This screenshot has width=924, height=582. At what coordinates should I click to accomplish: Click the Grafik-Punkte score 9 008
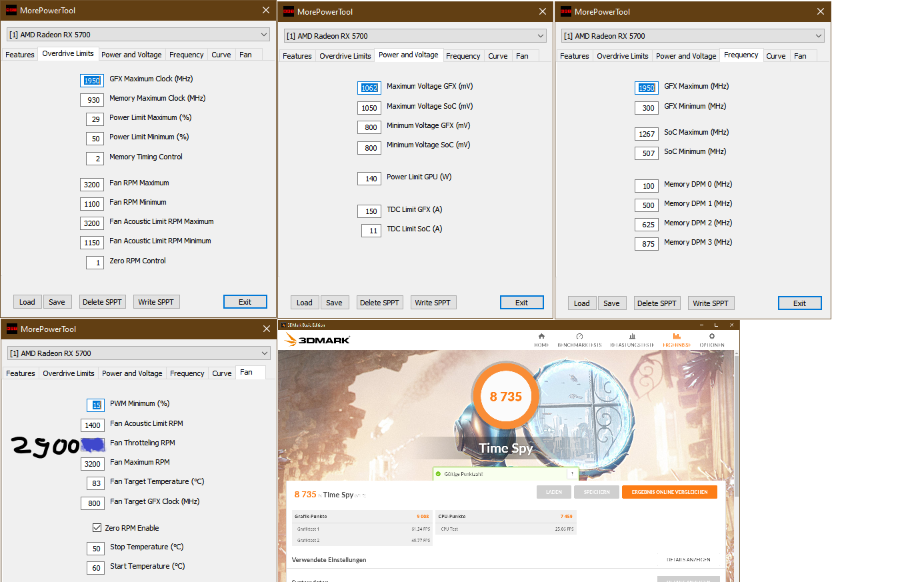pyautogui.click(x=423, y=517)
